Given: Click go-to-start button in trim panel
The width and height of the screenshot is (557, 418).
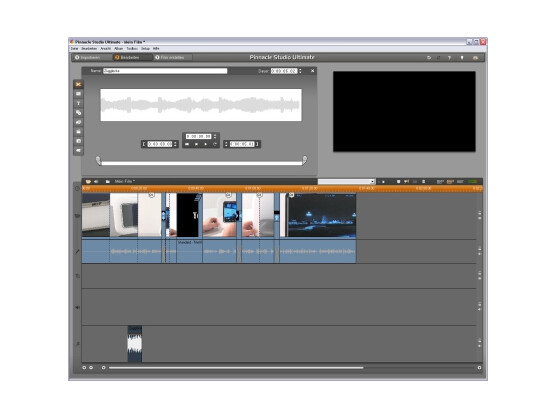Looking at the screenshot, I should pyautogui.click(x=187, y=144).
